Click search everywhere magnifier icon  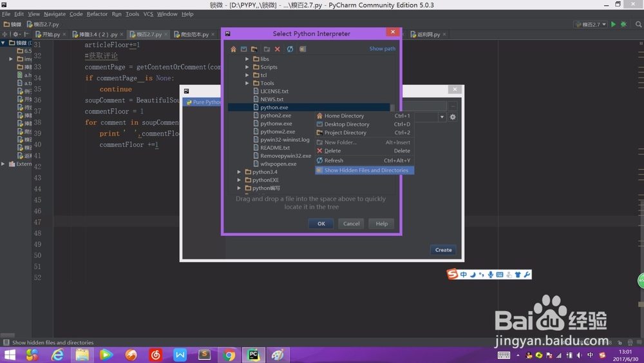pos(638,25)
